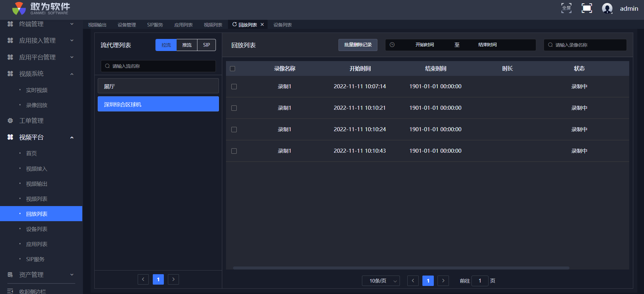Image resolution: width=644 pixels, height=294 pixels.
Task: Open 录像回放 in the sidebar menu
Action: [37, 105]
